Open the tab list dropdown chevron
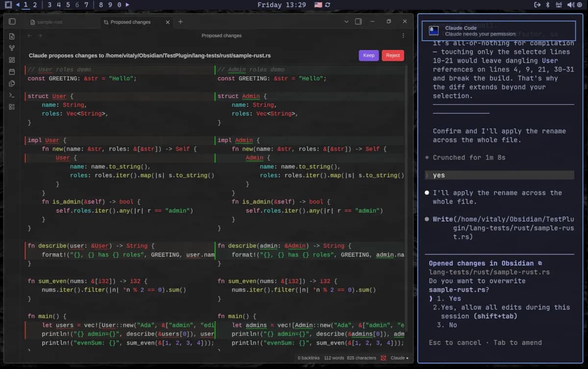Image resolution: width=588 pixels, height=369 pixels. [346, 22]
